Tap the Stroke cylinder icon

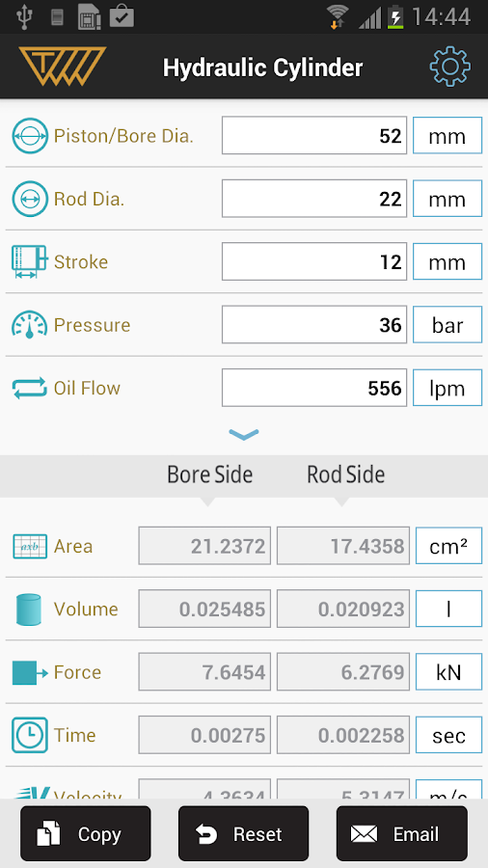click(x=29, y=261)
